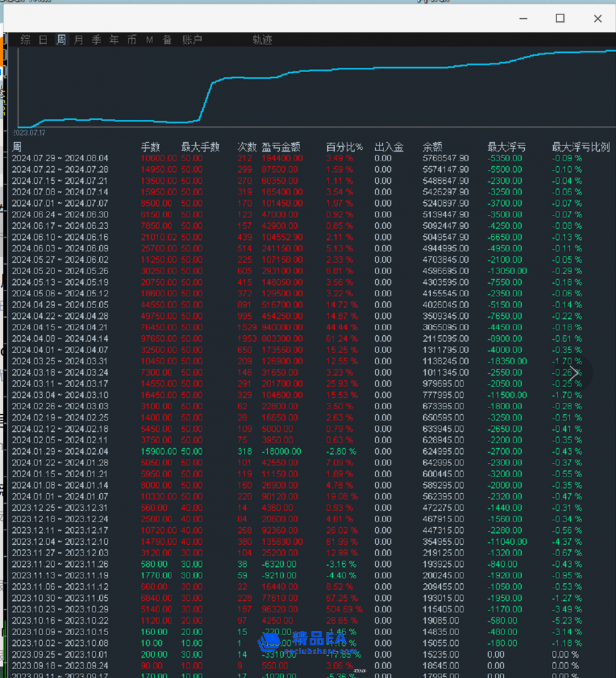
Task: Maximize the statistics window
Action: pyautogui.click(x=559, y=18)
